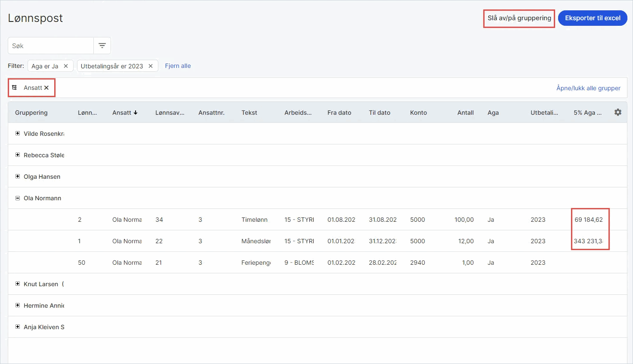Image resolution: width=633 pixels, height=364 pixels.
Task: Click the Tekst column header
Action: 249,113
